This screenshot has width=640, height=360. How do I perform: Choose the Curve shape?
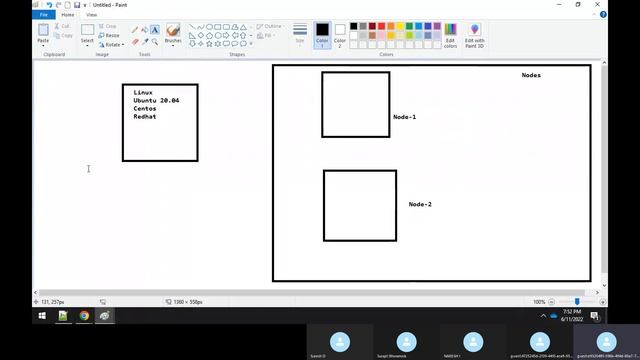tap(201, 27)
